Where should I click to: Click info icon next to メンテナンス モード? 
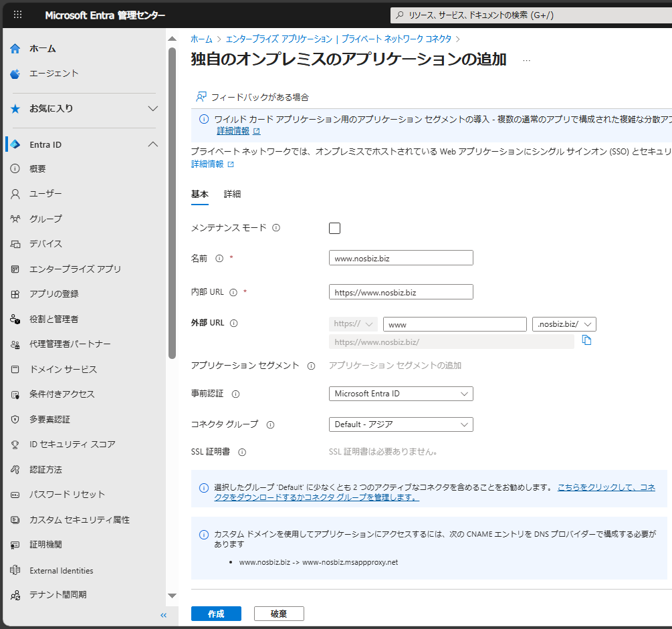276,228
